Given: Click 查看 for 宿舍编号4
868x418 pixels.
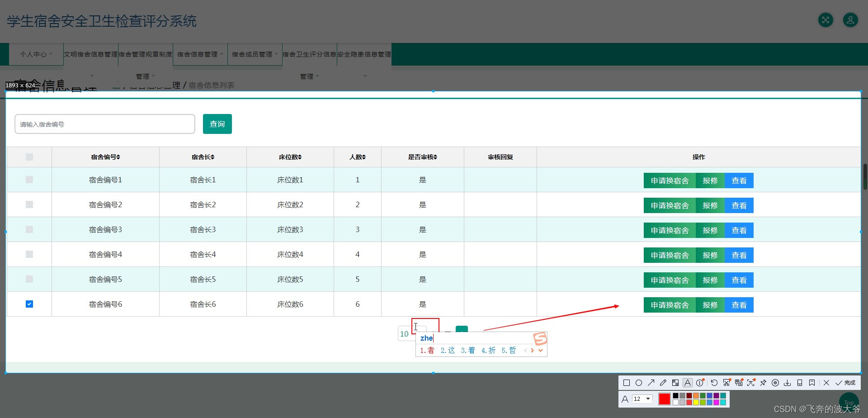Looking at the screenshot, I should [739, 255].
